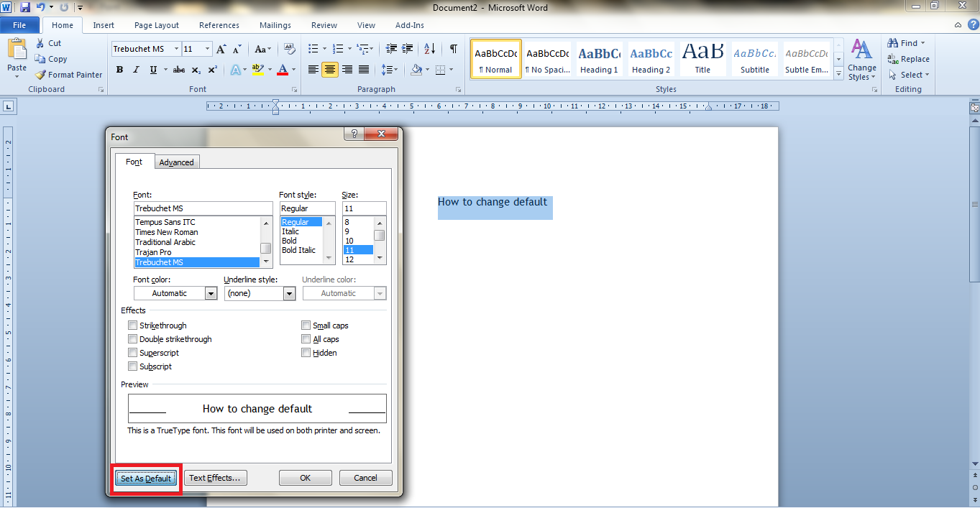Click the Font name input field

tap(203, 208)
